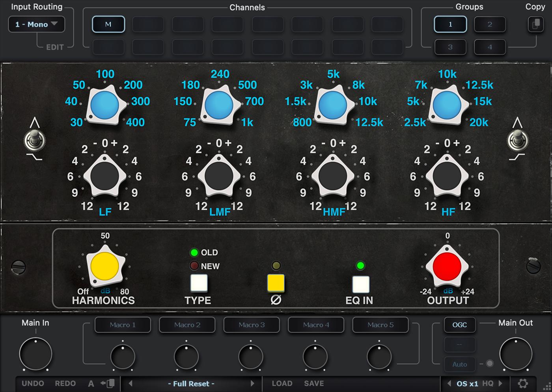
Task: Open the Input Routing Mono dropdown
Action: tap(37, 24)
